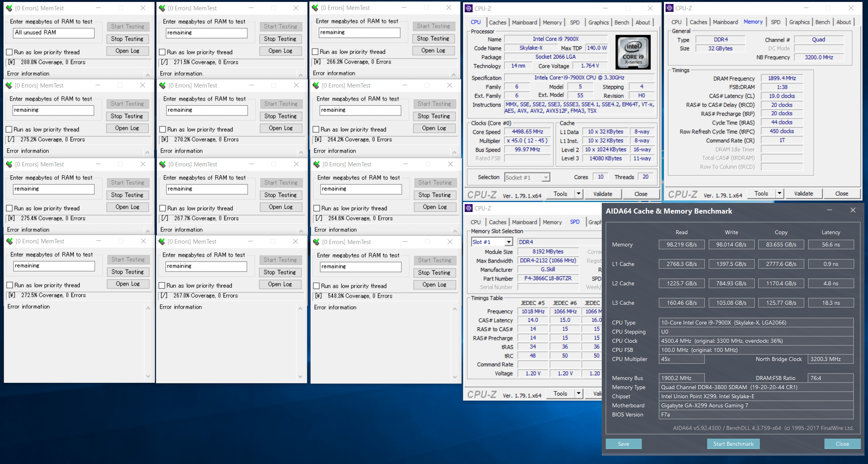Click the 'remaining' field in 272.5% coverage MemTest

coord(54,266)
